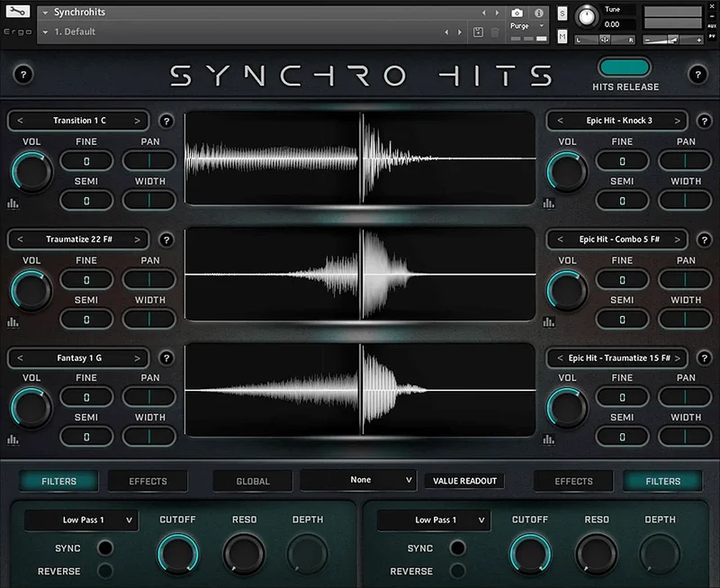Switch to left Effects tab
720x588 pixels.
point(148,481)
